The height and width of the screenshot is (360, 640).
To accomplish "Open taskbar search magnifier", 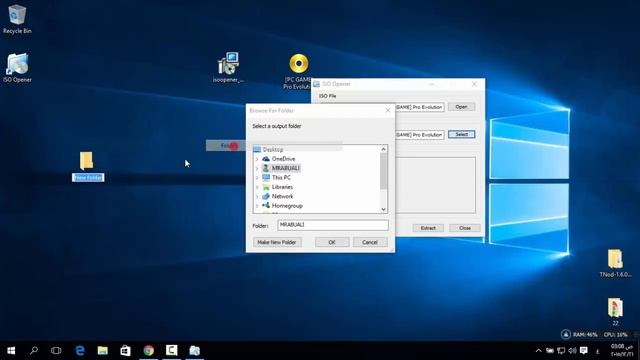I will (34, 350).
